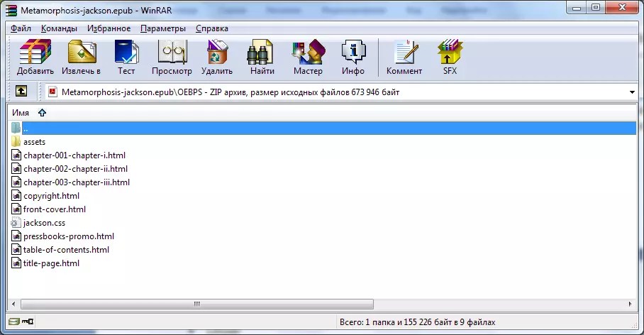Click the archive path text in address bar
Viewport: 644px width, 335px height.
tap(231, 92)
